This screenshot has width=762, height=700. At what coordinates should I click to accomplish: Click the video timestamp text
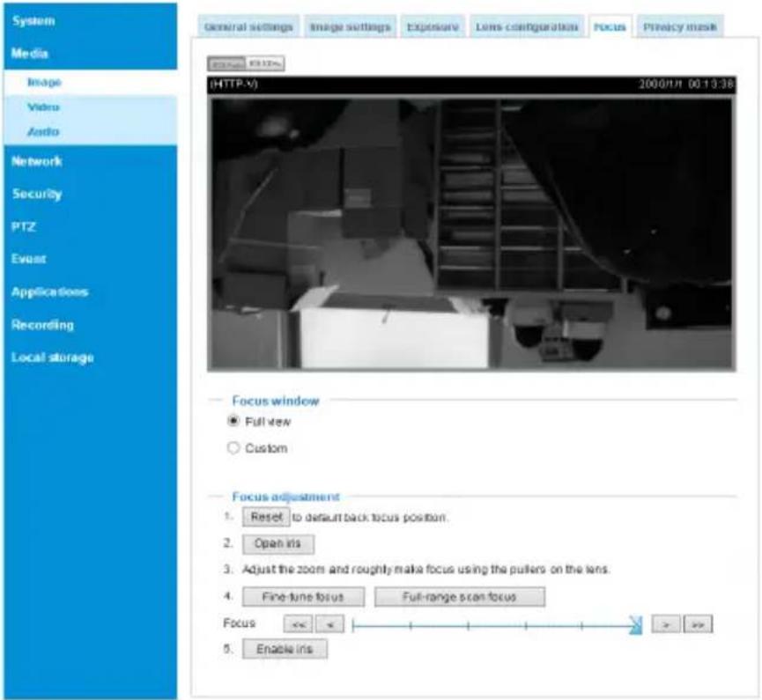click(x=685, y=84)
